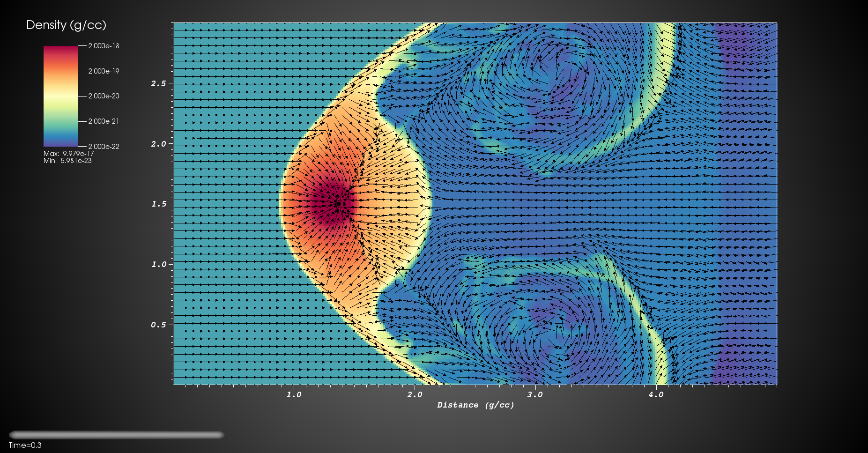Viewport: 868px width, 453px height.
Task: Click the Distance (g/cc) axis title
Action: [475, 405]
